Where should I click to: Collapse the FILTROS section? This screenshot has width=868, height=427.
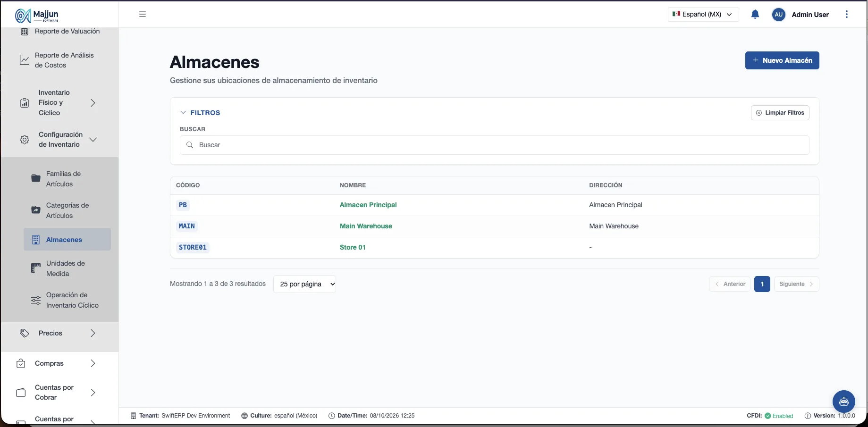pyautogui.click(x=200, y=113)
